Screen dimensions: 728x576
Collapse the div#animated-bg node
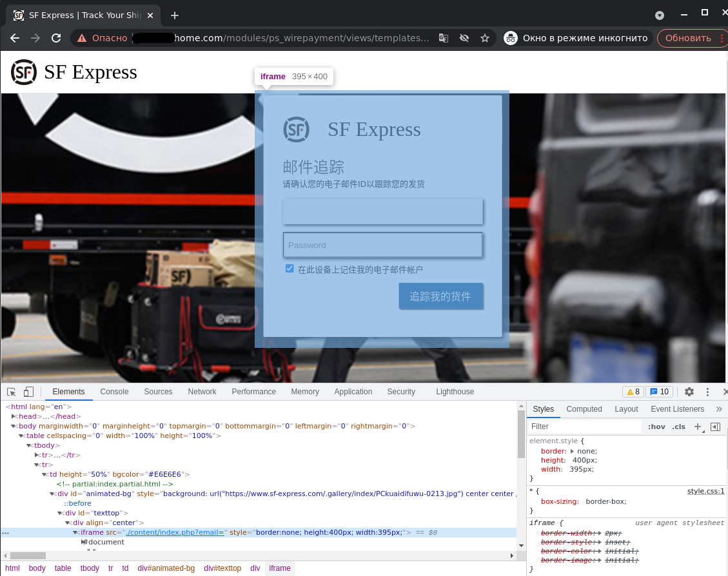pos(52,494)
